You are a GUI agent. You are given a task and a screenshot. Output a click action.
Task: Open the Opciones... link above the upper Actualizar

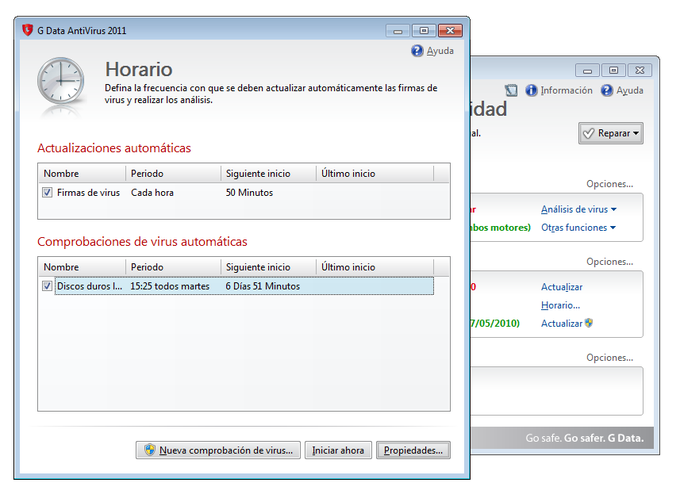click(x=610, y=261)
